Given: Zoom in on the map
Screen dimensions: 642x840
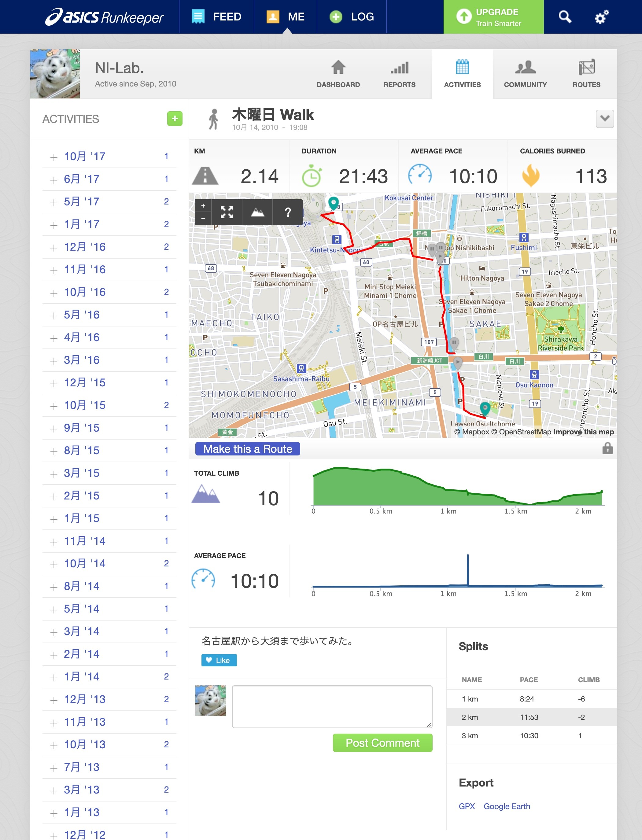Looking at the screenshot, I should (x=203, y=205).
